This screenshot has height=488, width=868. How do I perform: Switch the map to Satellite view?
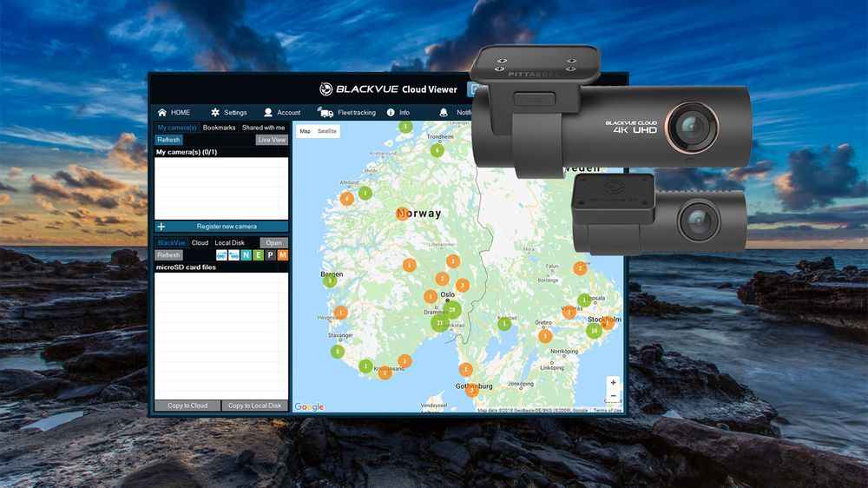(x=326, y=131)
